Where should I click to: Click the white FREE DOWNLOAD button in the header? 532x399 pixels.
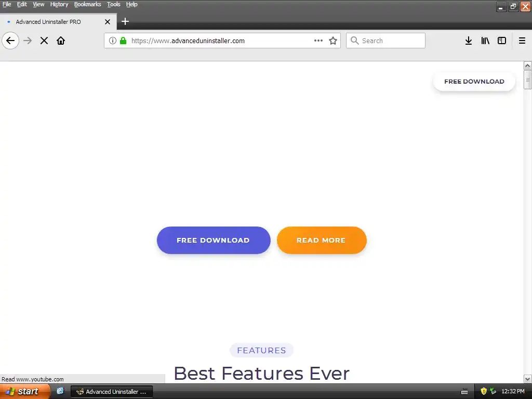(x=474, y=82)
